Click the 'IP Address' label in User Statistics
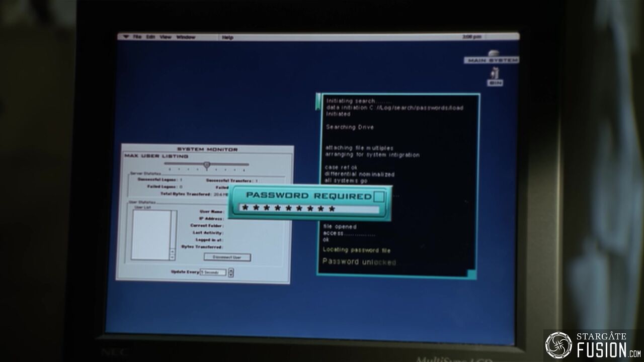Image resolution: width=644 pixels, height=362 pixels. click(x=211, y=219)
